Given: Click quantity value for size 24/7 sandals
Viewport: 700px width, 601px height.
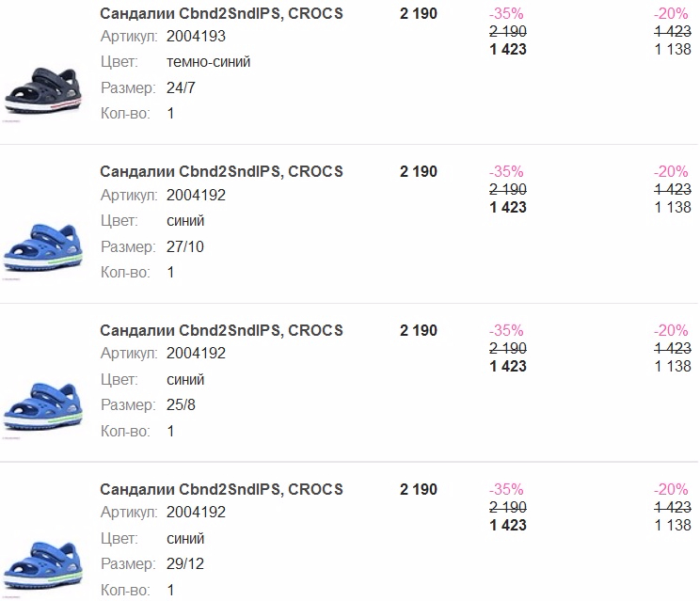Looking at the screenshot, I should click(170, 113).
